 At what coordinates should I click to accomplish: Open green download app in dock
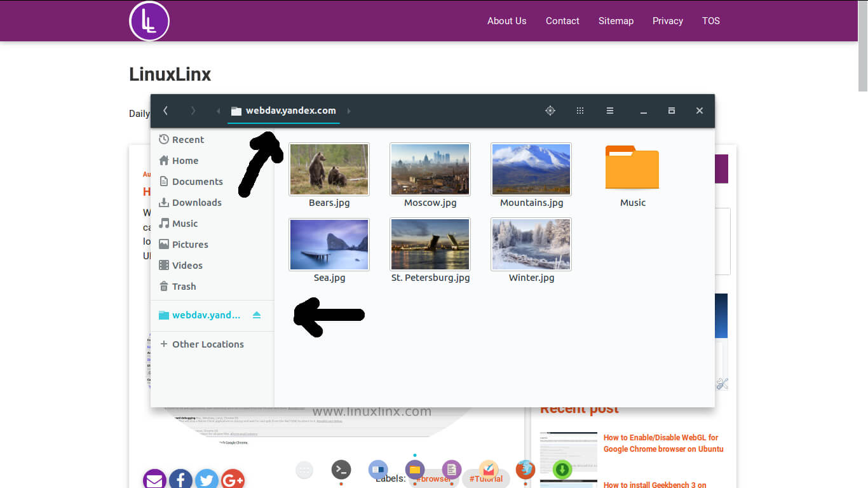562,470
